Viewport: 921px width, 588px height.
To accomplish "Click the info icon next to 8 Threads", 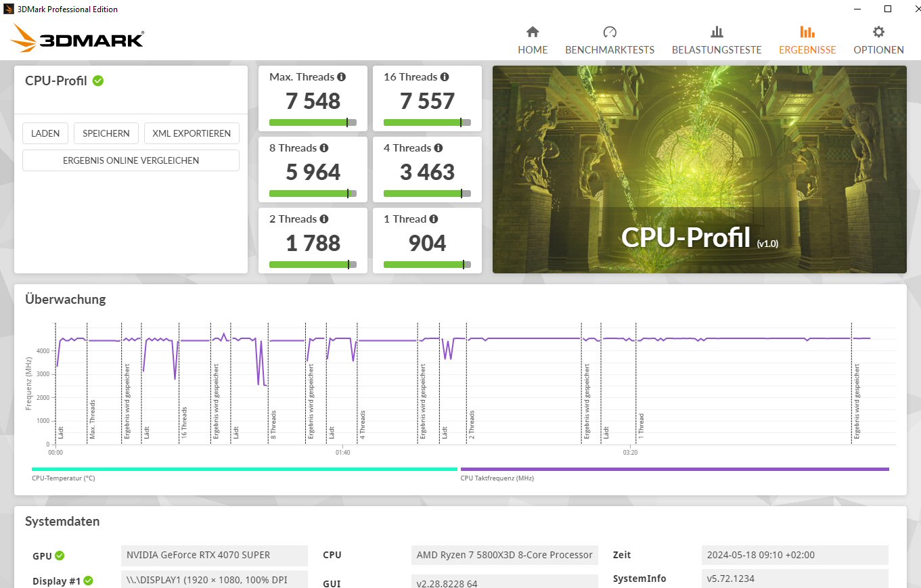I will click(x=324, y=148).
